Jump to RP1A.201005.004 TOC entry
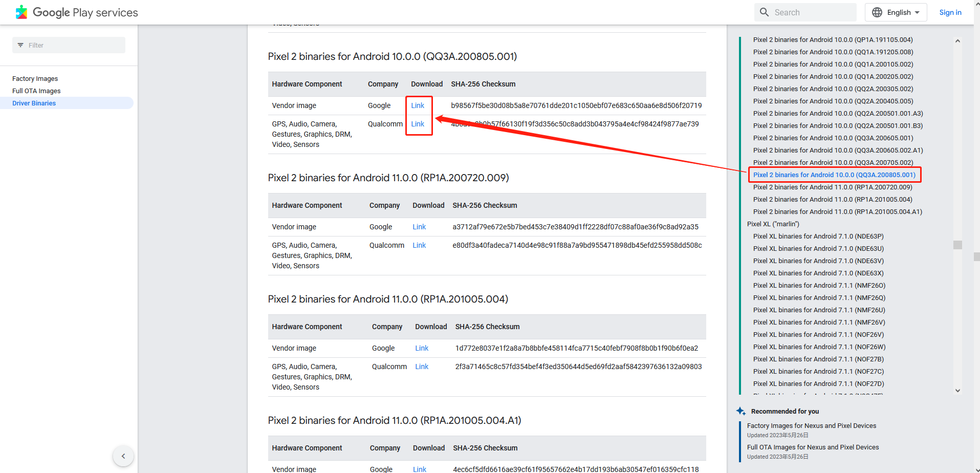The image size is (980, 473). coord(833,199)
